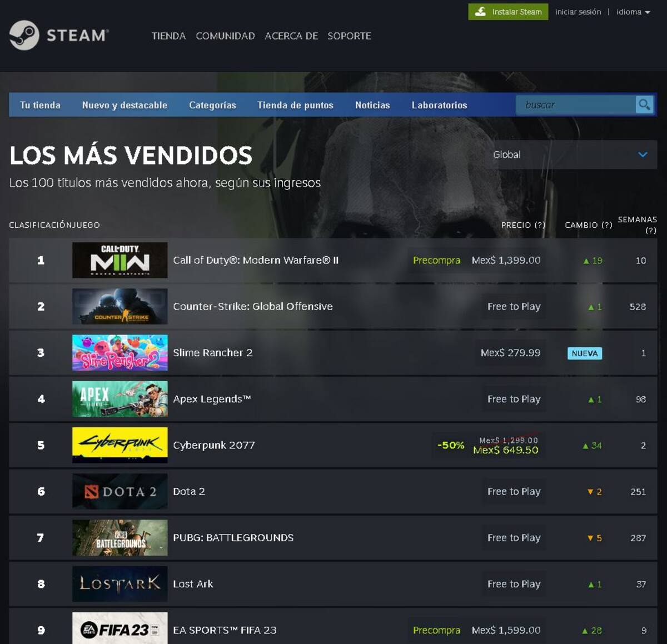Open Cyberpunk 2077 title link
This screenshot has height=644, width=667.
point(214,445)
